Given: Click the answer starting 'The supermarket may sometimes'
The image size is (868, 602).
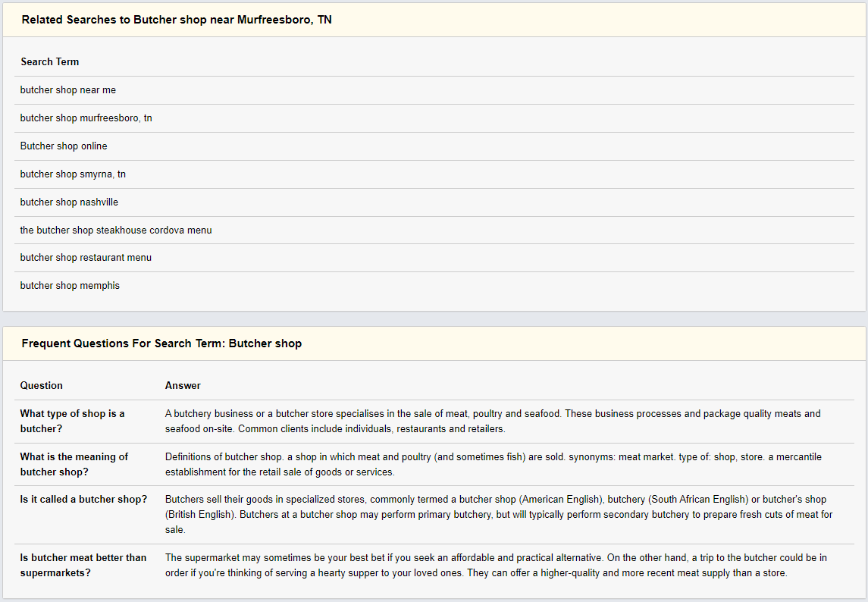Looking at the screenshot, I should point(496,565).
